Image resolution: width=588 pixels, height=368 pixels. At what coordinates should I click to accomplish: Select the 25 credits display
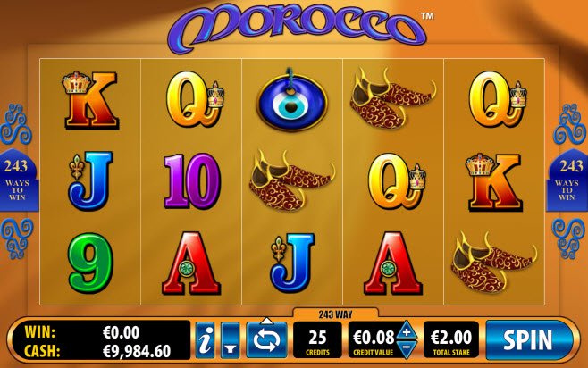(317, 340)
